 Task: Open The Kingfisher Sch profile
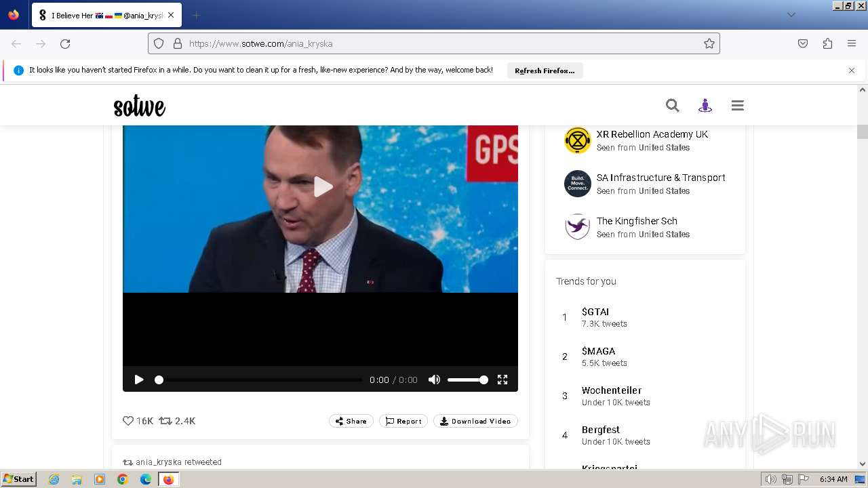click(637, 221)
